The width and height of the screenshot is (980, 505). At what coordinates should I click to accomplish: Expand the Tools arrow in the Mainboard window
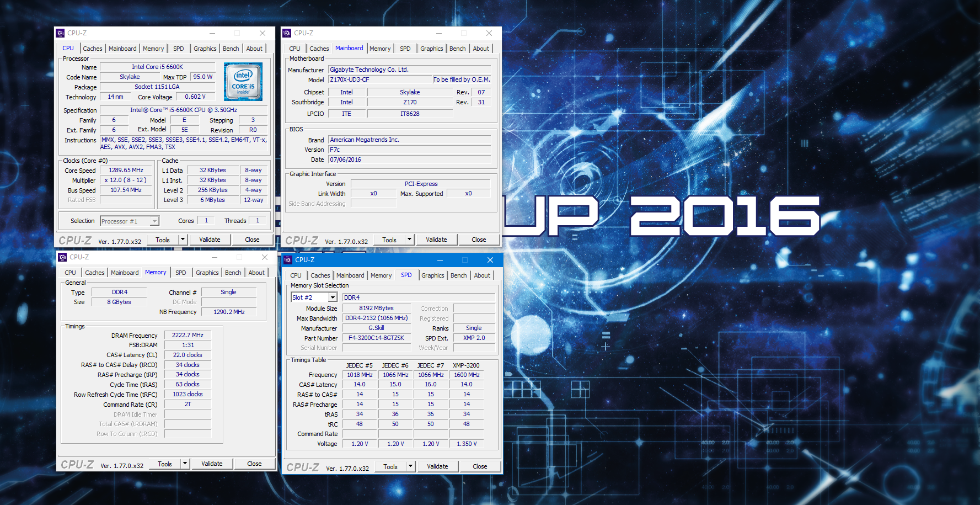[x=410, y=240]
